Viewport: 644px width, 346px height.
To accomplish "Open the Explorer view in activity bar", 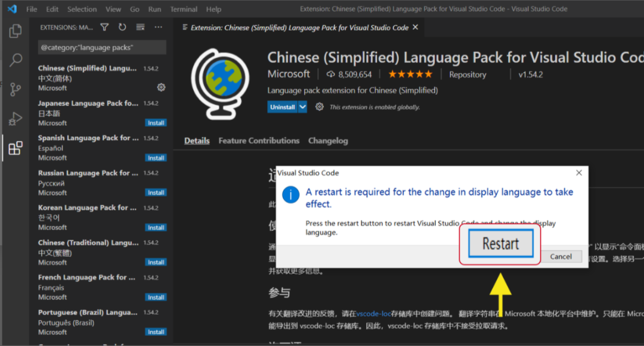I will click(15, 31).
